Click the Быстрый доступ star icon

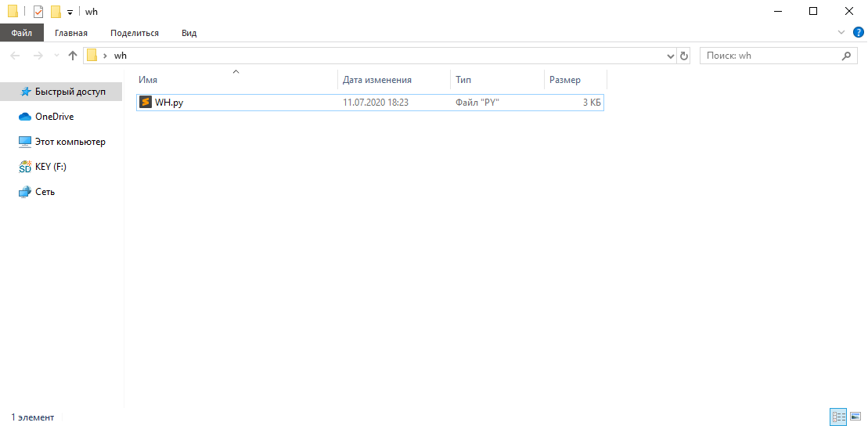pos(26,92)
